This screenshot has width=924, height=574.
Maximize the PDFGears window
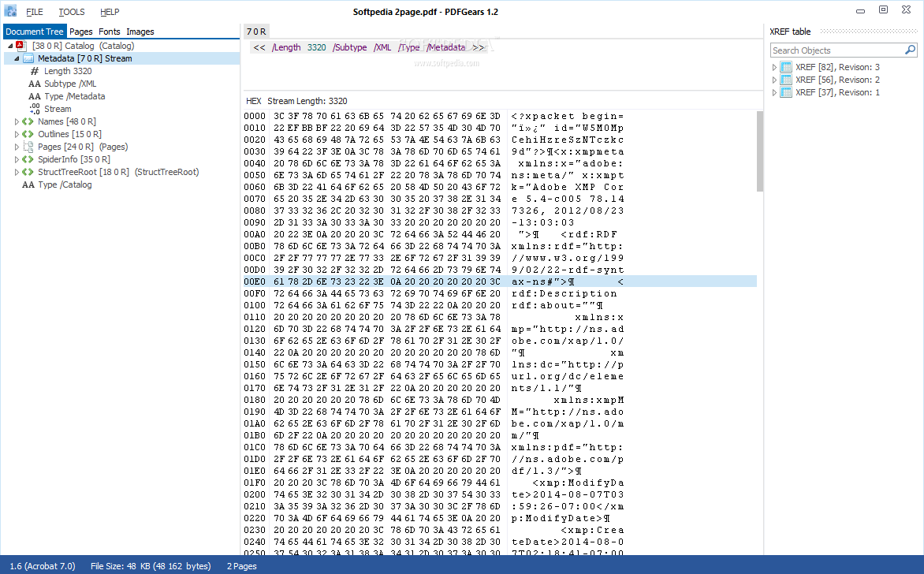pos(883,10)
